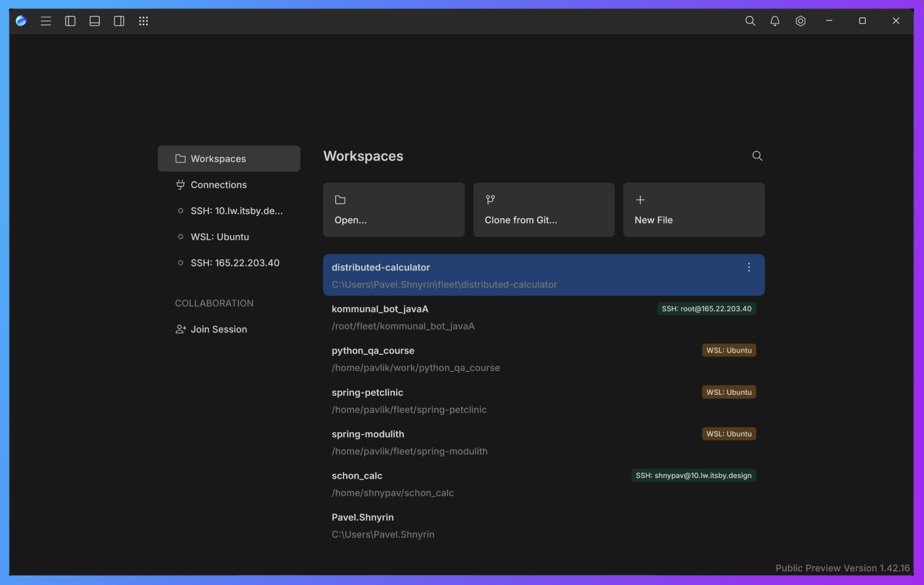The height and width of the screenshot is (585, 924).
Task: Click the folder icon beside Workspaces sidebar item
Action: [x=180, y=159]
